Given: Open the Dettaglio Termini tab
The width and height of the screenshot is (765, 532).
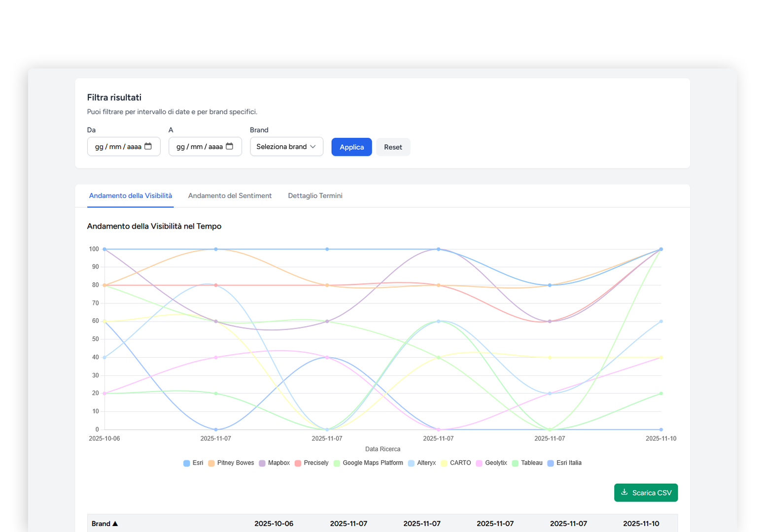Looking at the screenshot, I should pos(315,196).
